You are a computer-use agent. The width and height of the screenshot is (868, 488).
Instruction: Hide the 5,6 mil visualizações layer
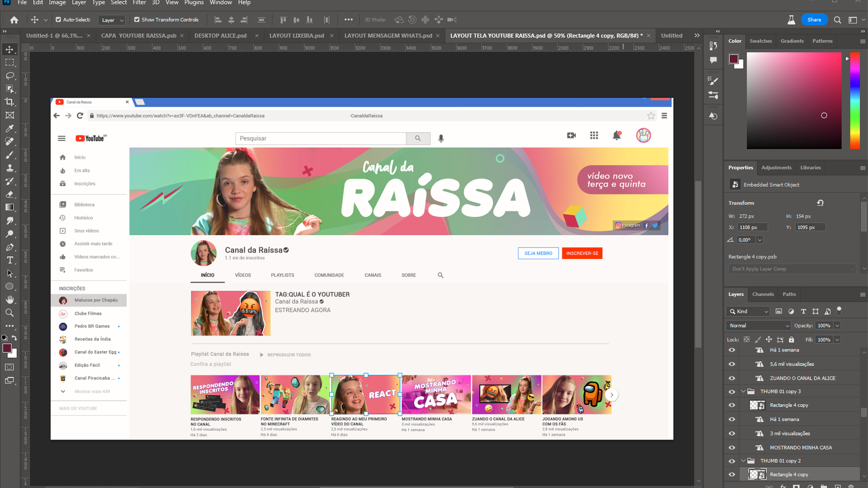pyautogui.click(x=732, y=364)
